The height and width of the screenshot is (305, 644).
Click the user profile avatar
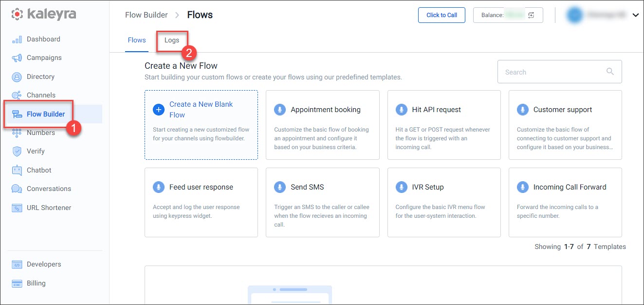coord(575,15)
